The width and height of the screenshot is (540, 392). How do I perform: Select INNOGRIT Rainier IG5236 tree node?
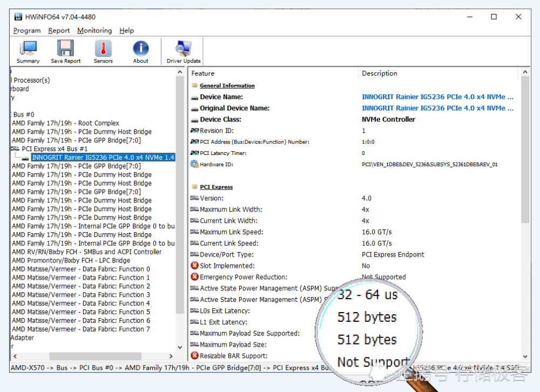click(x=103, y=158)
